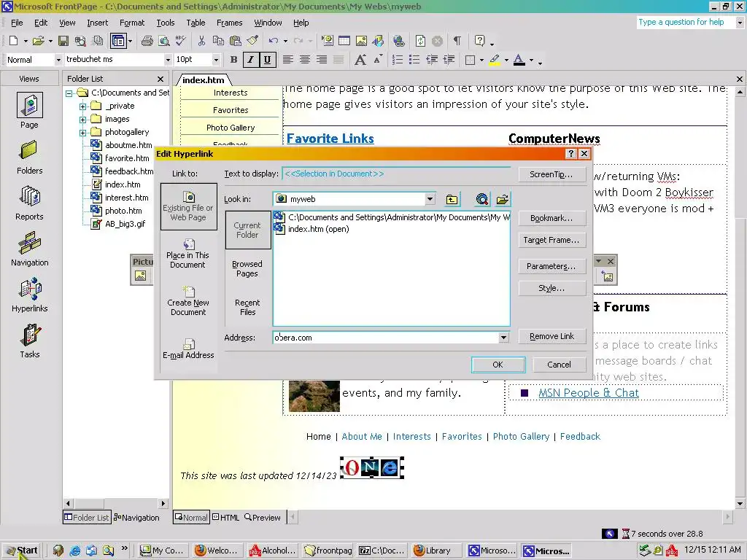Open the Look in myweb dropdown
Screen dimensions: 747x560
point(430,199)
